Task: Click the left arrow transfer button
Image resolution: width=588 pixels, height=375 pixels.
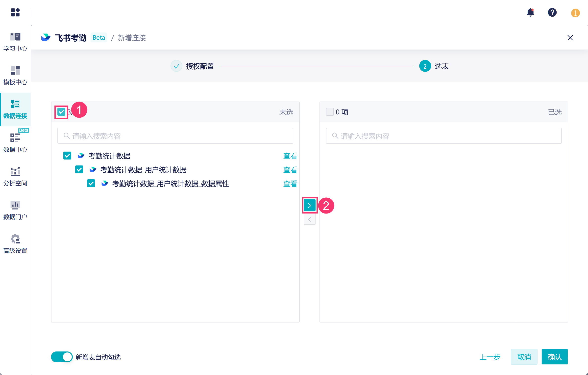Action: (x=309, y=219)
